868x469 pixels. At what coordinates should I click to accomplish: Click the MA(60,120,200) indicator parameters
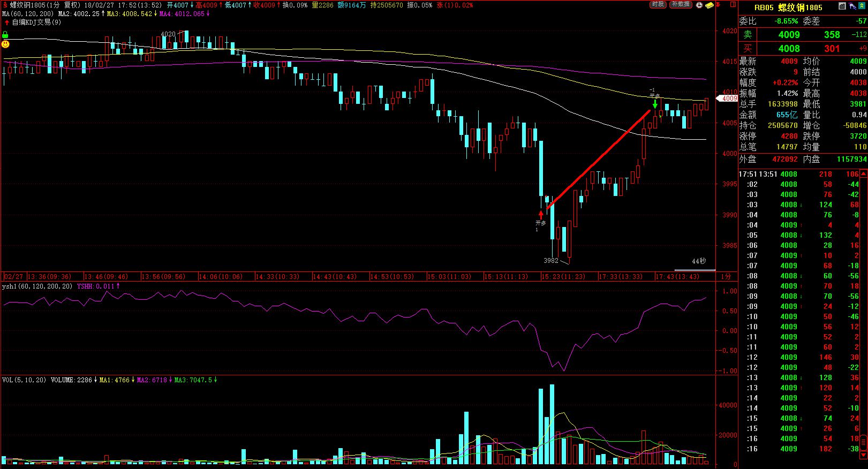[x=28, y=13]
